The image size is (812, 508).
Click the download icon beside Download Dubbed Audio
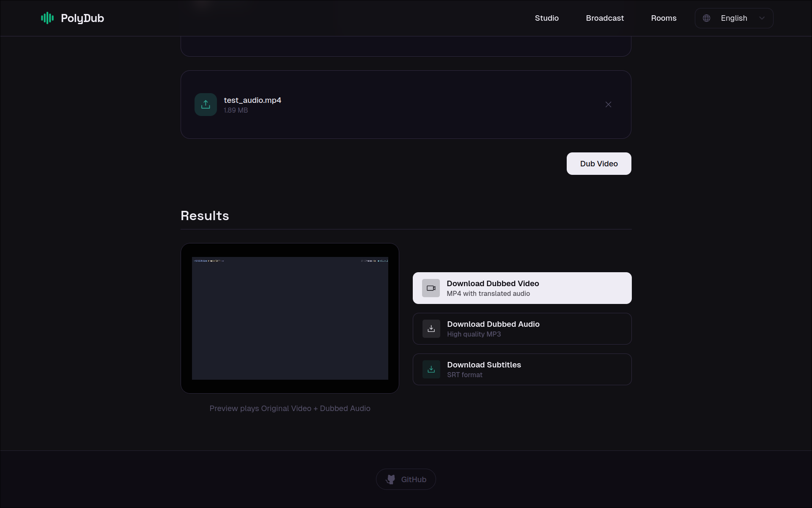(x=431, y=329)
